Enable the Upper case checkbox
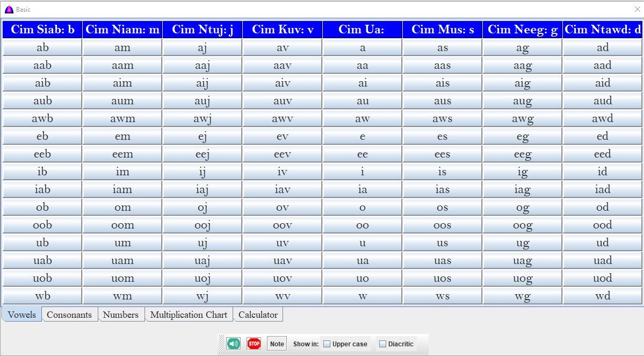The image size is (644, 356). click(327, 344)
